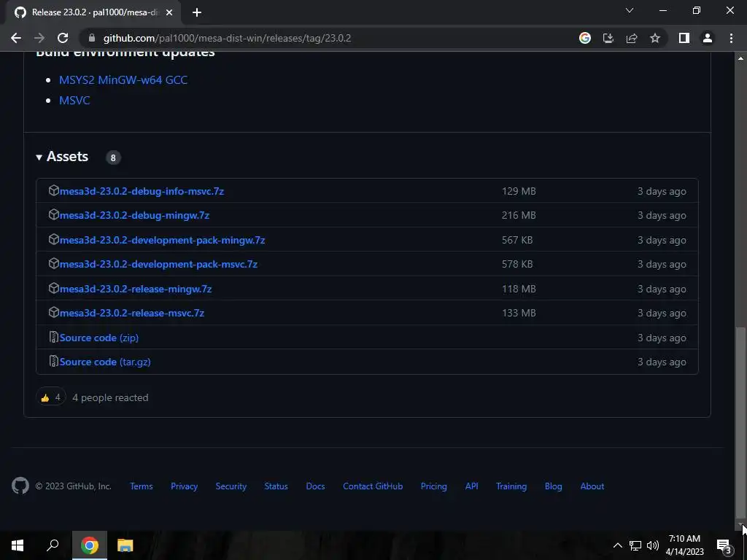The image size is (747, 560).
Task: Click the page vertical scrollbar thumb
Action: [740, 422]
